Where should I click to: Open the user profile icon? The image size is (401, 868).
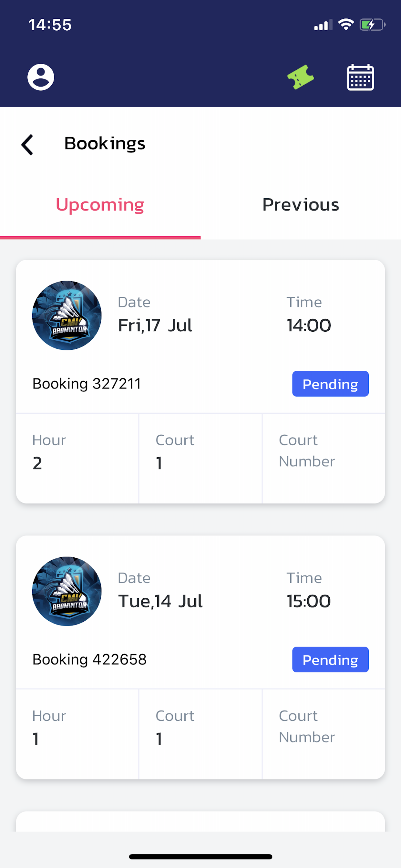tap(40, 77)
